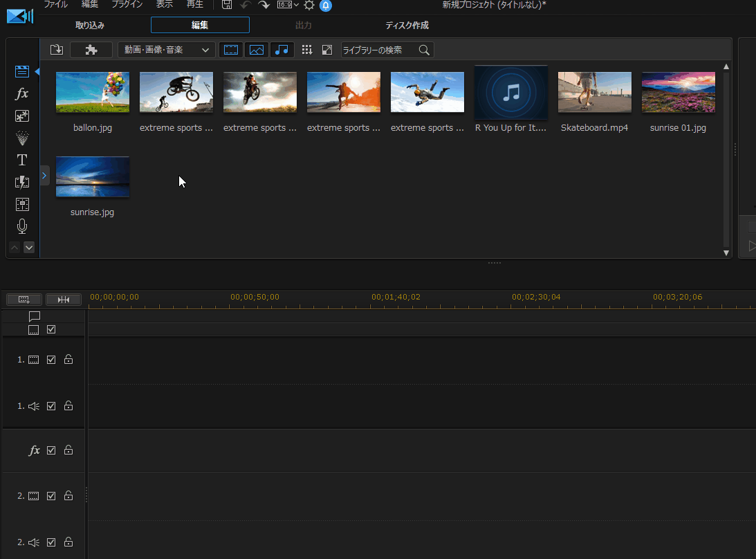Lock the fx effect track
756x559 pixels.
68,450
